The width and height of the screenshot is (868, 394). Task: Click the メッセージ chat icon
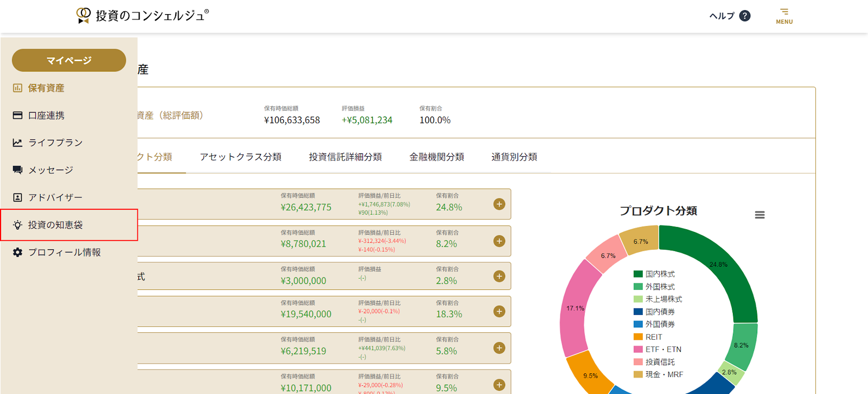[x=17, y=170]
